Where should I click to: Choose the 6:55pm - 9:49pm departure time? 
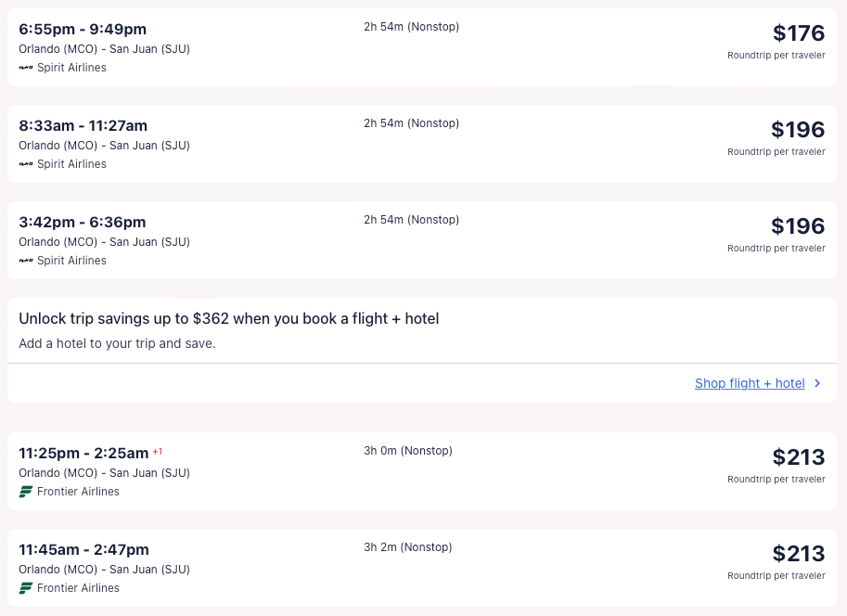click(x=83, y=29)
